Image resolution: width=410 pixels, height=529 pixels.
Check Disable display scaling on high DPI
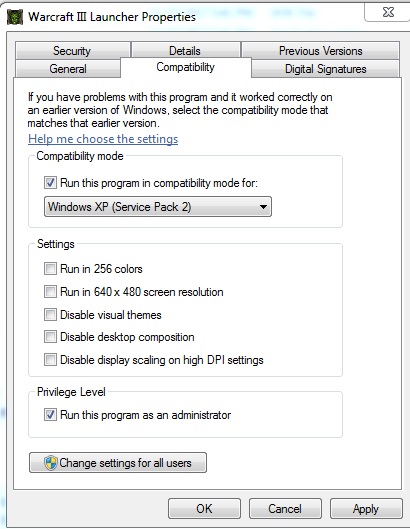click(x=50, y=360)
